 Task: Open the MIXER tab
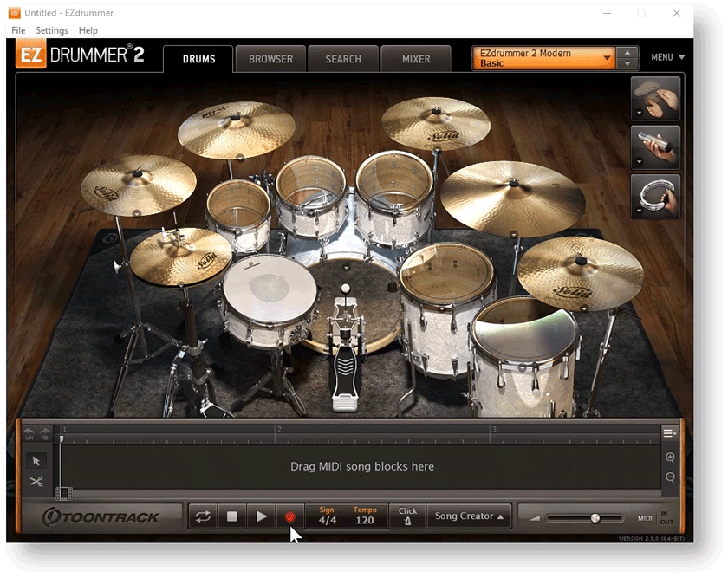[416, 59]
